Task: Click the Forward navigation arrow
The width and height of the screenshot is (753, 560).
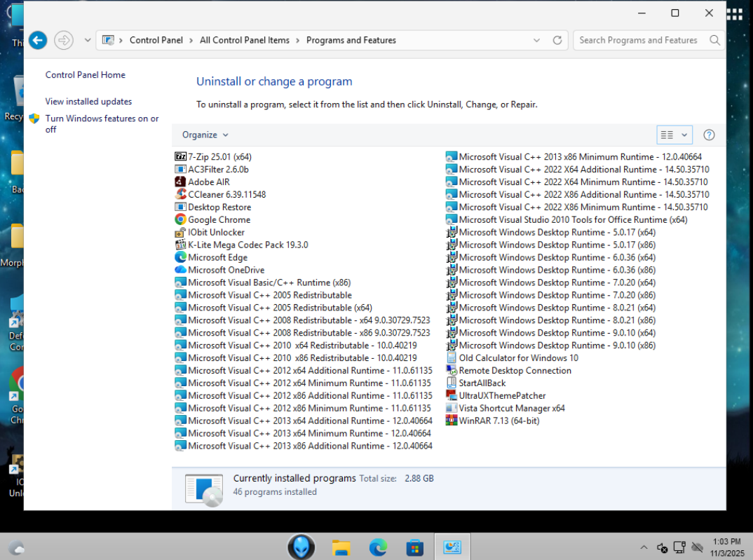Action: pyautogui.click(x=63, y=41)
